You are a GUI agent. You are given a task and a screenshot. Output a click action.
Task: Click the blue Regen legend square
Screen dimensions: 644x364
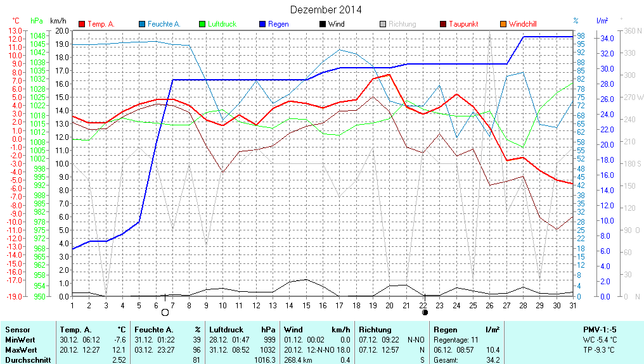263,24
